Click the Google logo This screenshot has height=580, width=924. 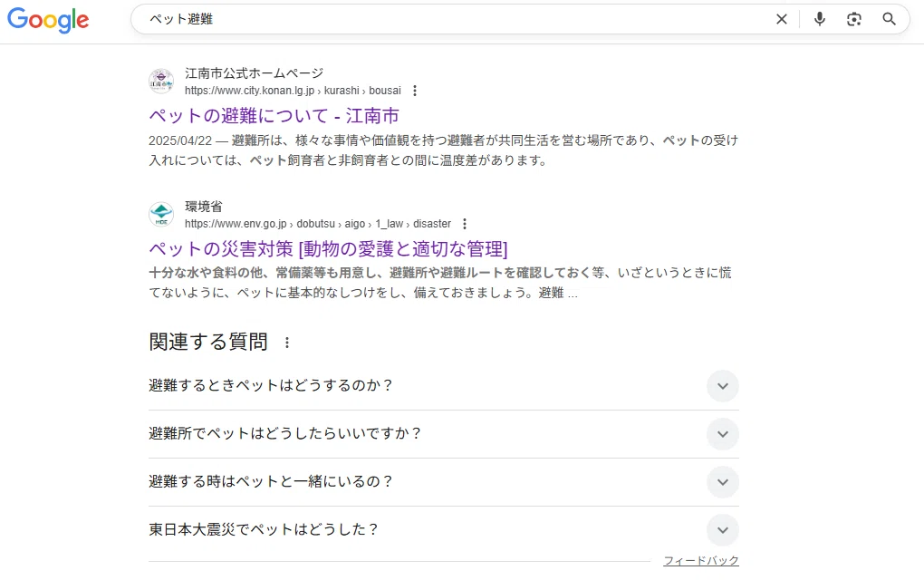click(48, 20)
